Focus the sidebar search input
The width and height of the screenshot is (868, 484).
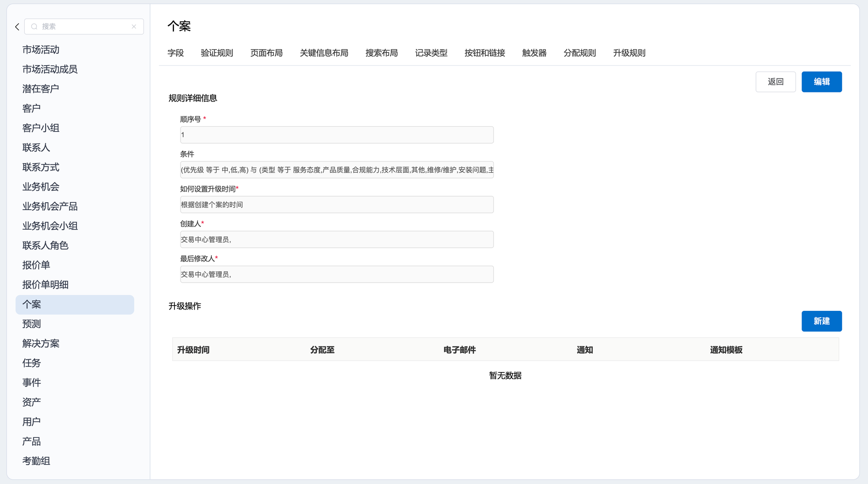tap(85, 27)
